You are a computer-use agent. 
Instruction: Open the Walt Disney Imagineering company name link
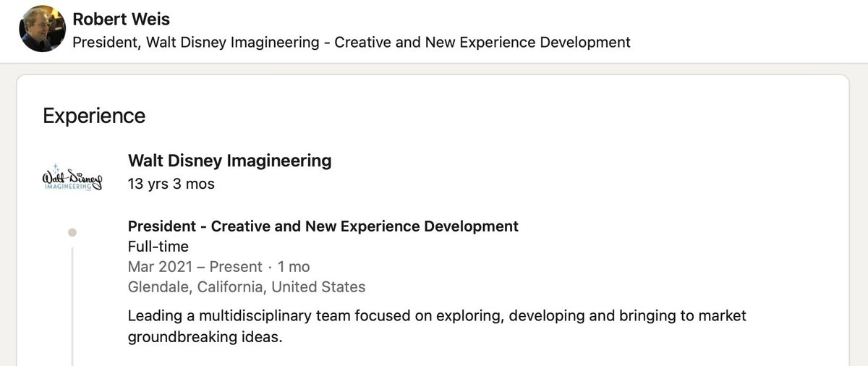tap(229, 160)
